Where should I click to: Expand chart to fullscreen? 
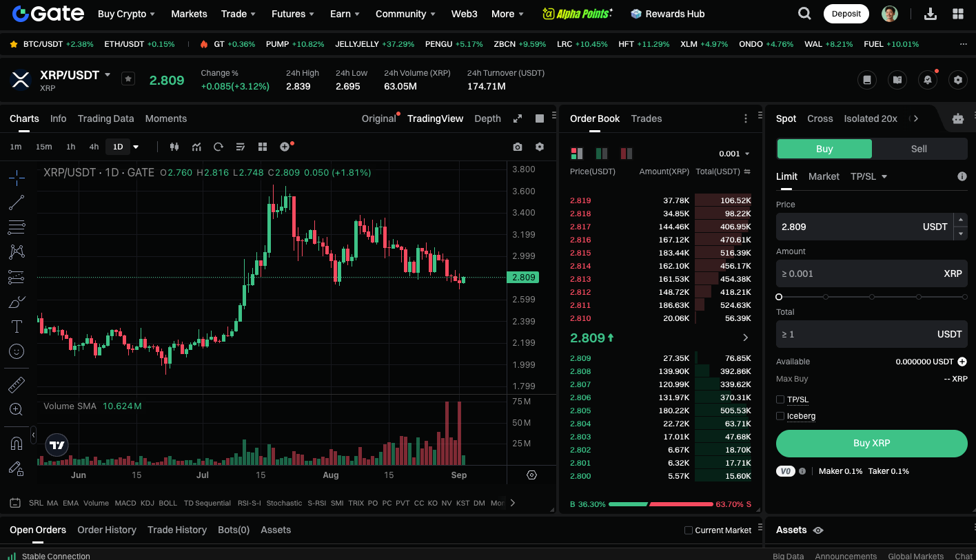click(518, 118)
